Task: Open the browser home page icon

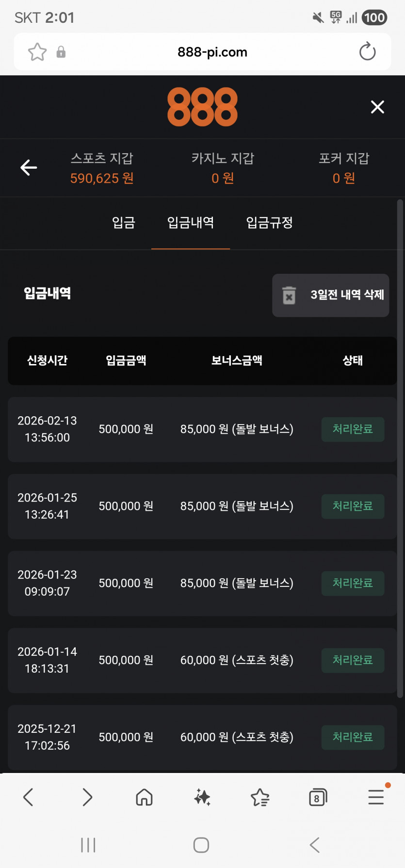Action: pyautogui.click(x=144, y=797)
